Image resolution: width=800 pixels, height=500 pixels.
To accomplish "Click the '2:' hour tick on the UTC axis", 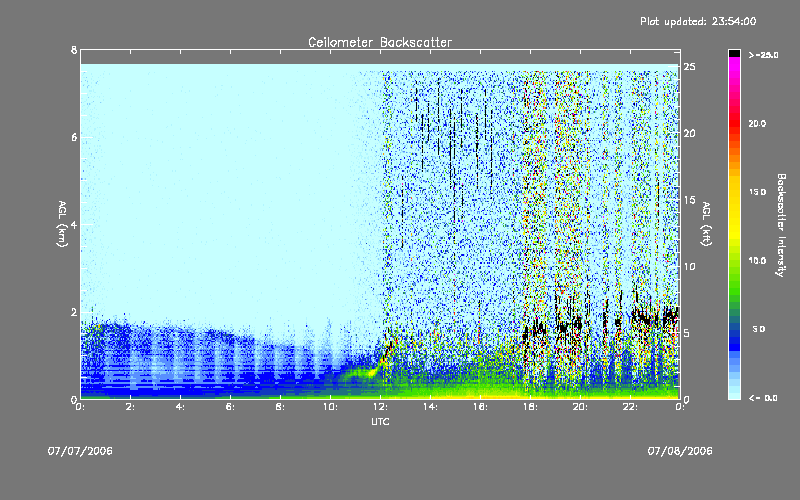I will point(131,407).
